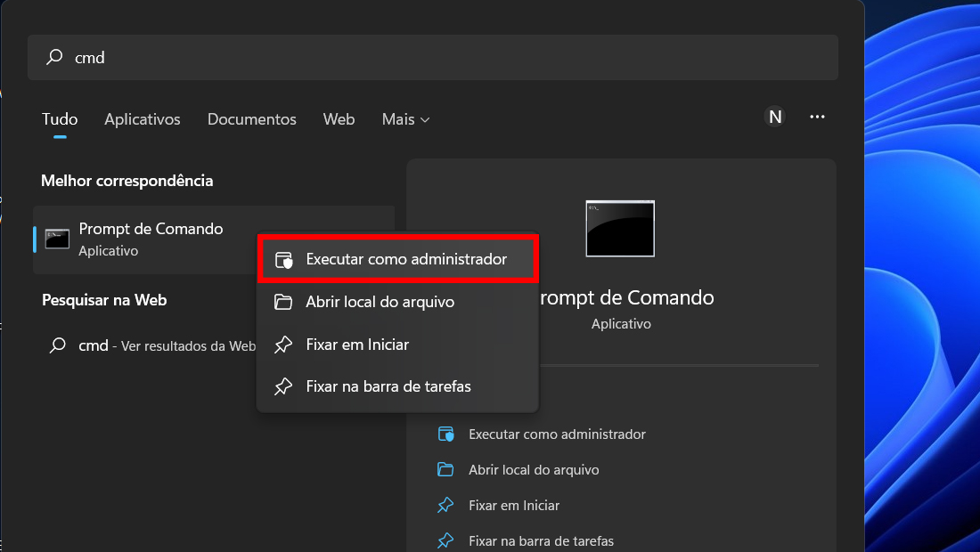Expand the Mais dropdown
Viewport: 980px width, 552px height.
pos(405,119)
